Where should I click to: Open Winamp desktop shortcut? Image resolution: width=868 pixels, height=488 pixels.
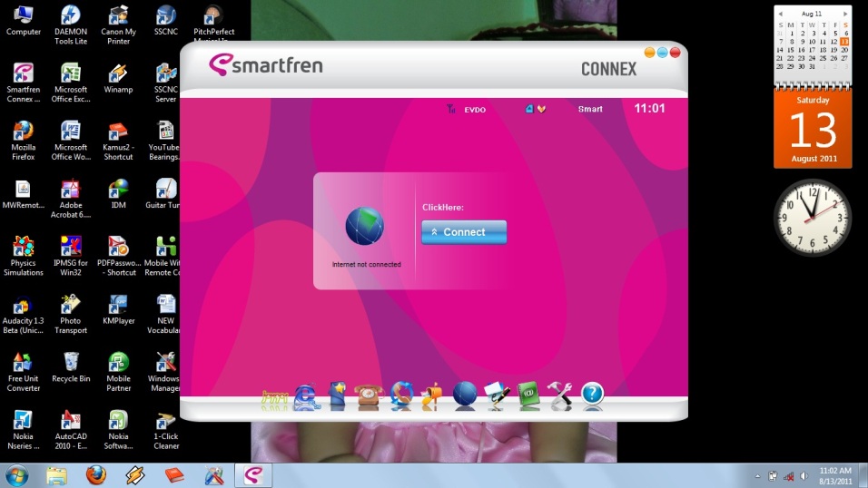tap(118, 79)
